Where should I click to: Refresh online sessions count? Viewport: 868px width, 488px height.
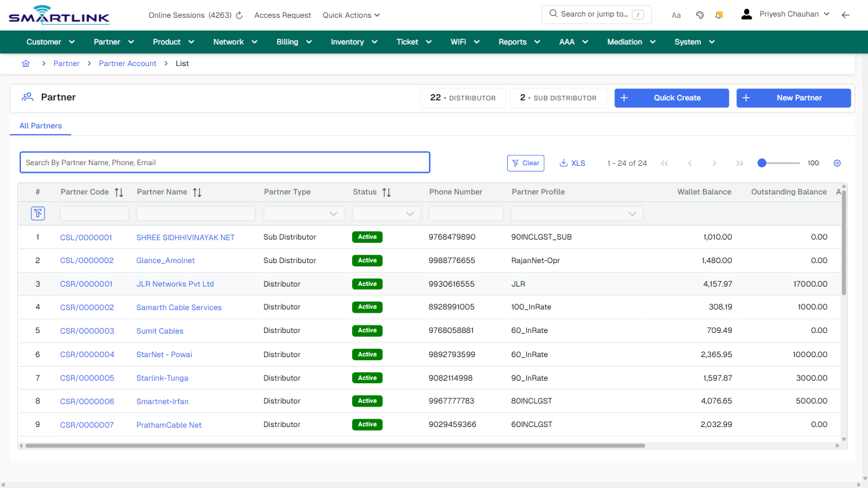pos(238,15)
